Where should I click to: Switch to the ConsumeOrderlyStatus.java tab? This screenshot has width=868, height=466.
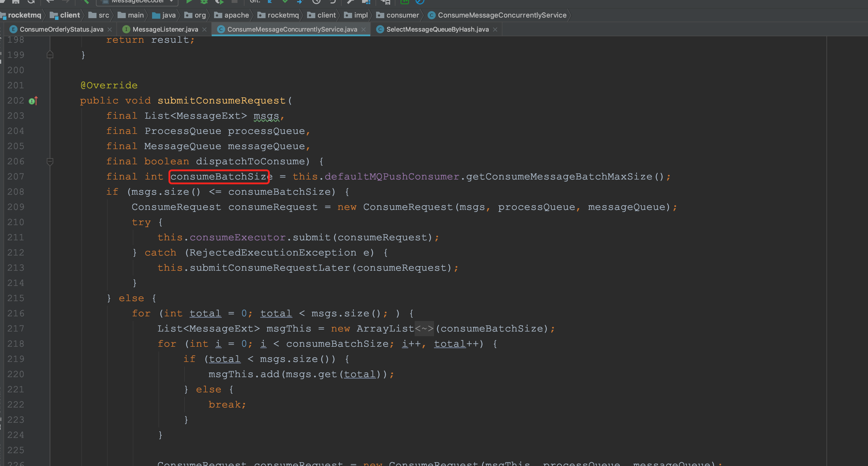pos(61,29)
